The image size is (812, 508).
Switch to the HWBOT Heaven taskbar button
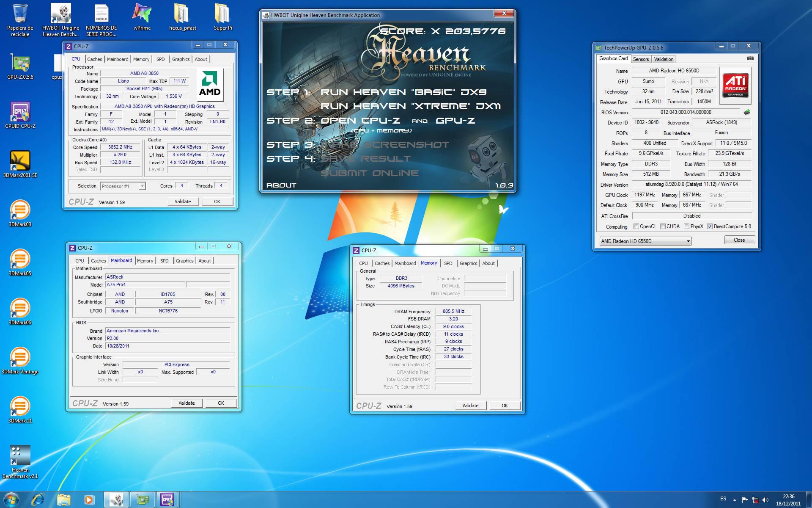(x=116, y=500)
